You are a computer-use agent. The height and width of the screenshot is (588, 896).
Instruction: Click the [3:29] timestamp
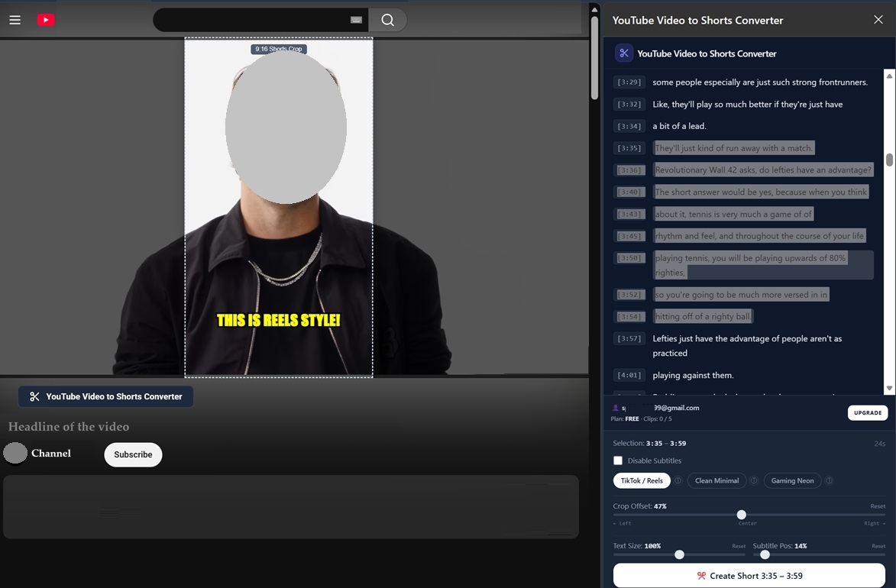[x=629, y=82]
